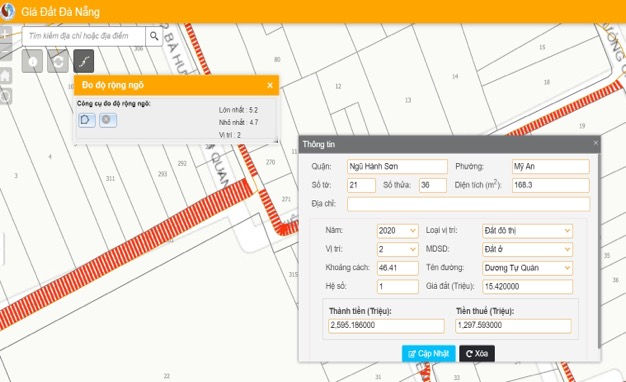
Task: Click the Diện tích area field
Action: click(551, 185)
